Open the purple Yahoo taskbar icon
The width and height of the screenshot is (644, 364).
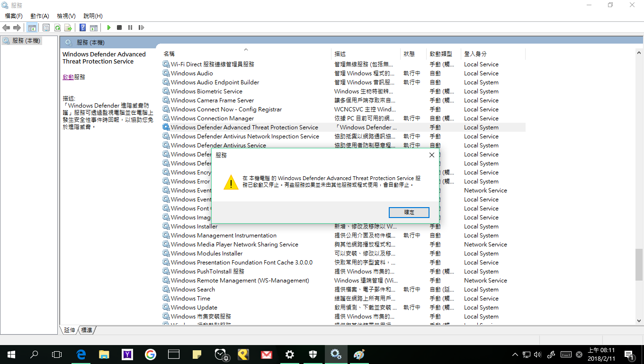tap(127, 355)
